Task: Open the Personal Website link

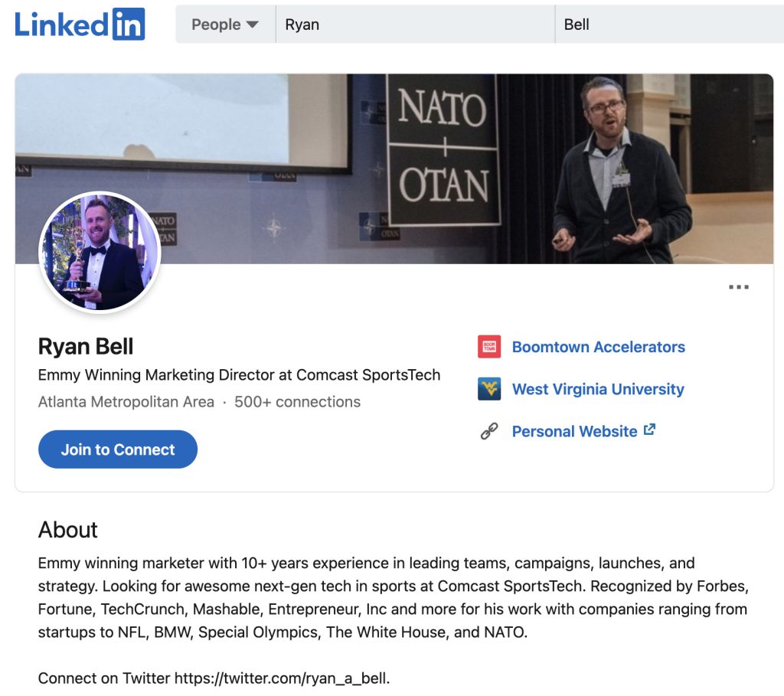Action: pos(574,431)
